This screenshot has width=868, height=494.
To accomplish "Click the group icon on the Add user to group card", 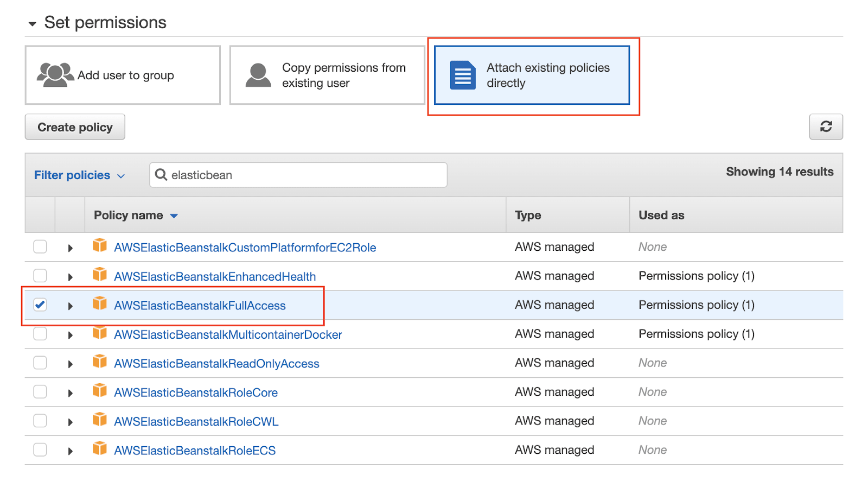I will (55, 75).
